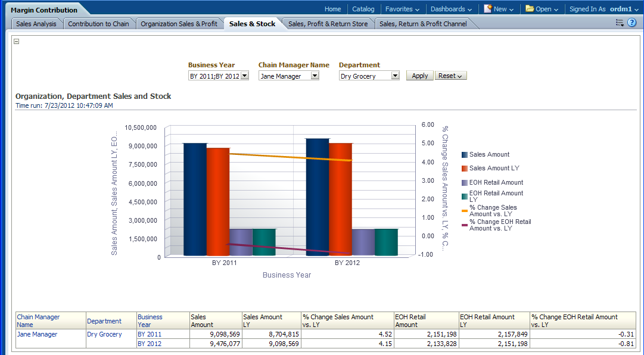Click the Open folder icon
This screenshot has height=355, width=644.
click(530, 9)
